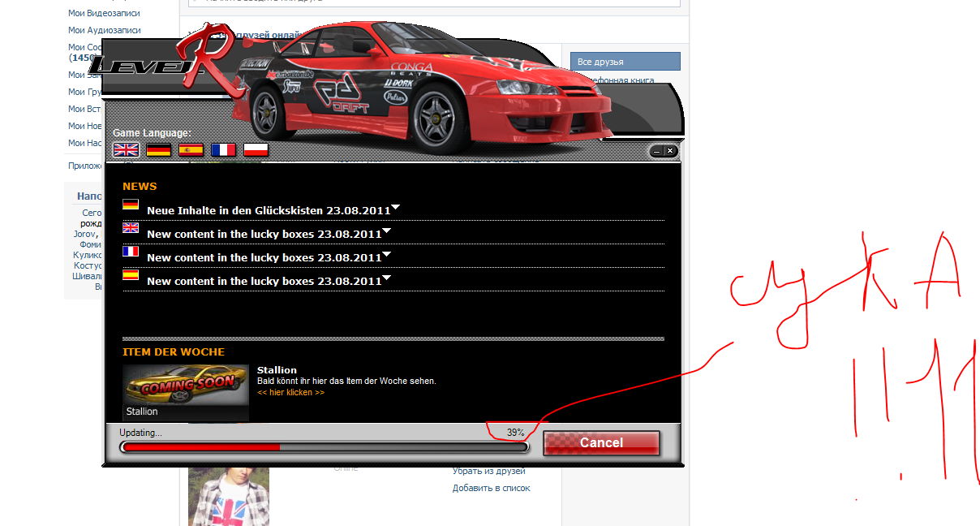Open the 'Neue Inhalte in den Glückskisten' headline
This screenshot has width=980, height=526.
269,210
